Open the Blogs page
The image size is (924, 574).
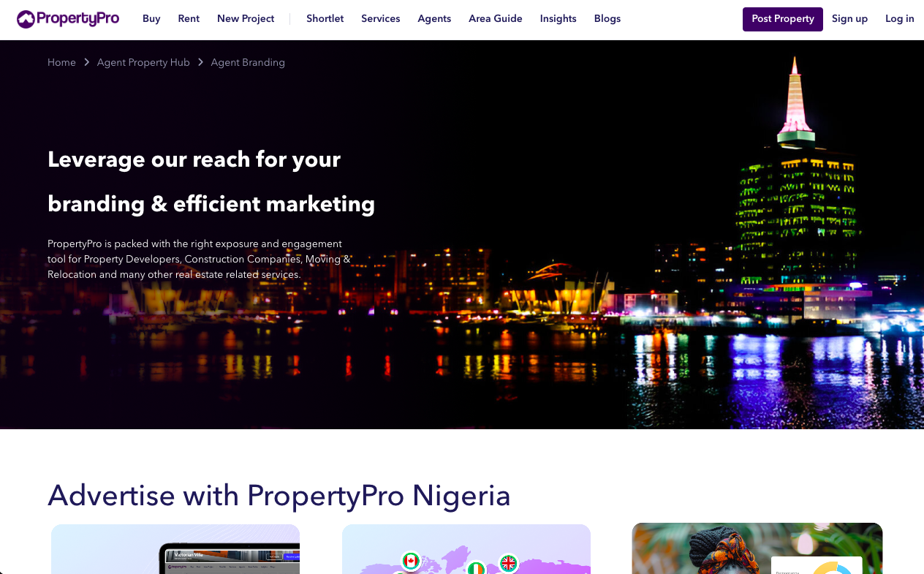pyautogui.click(x=607, y=19)
